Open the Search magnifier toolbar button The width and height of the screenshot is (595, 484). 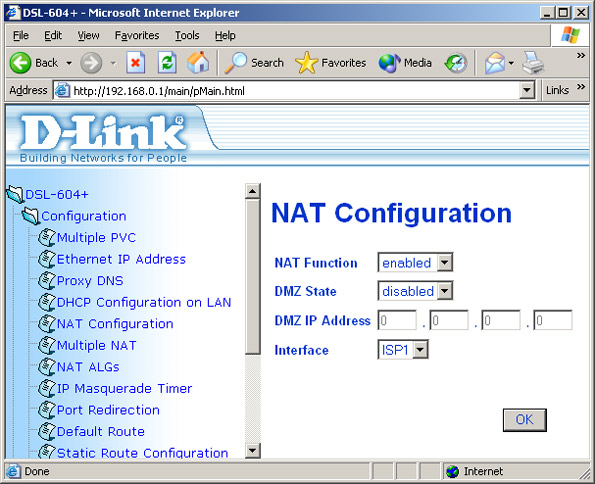coord(254,63)
